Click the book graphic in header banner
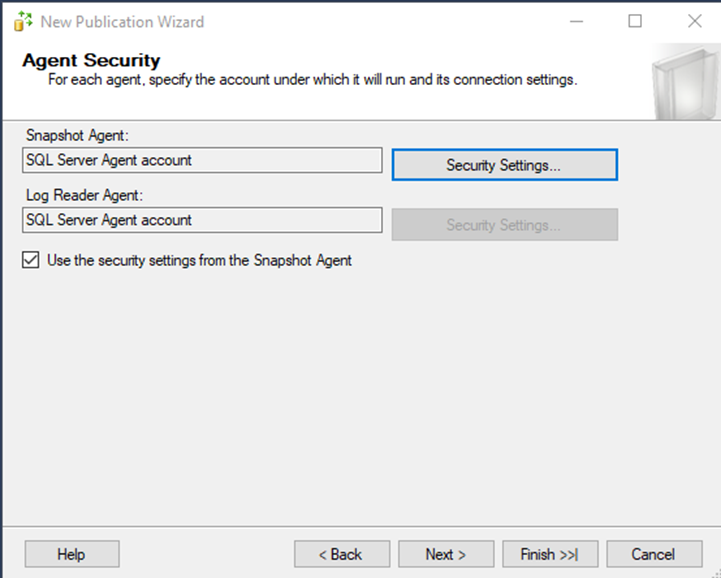Viewport: 721px width, 578px height. point(686,83)
